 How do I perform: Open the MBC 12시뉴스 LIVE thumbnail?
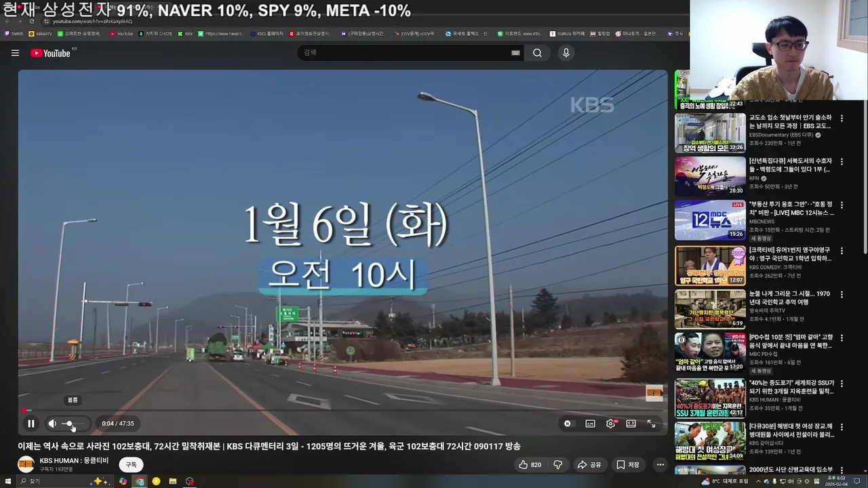(710, 220)
